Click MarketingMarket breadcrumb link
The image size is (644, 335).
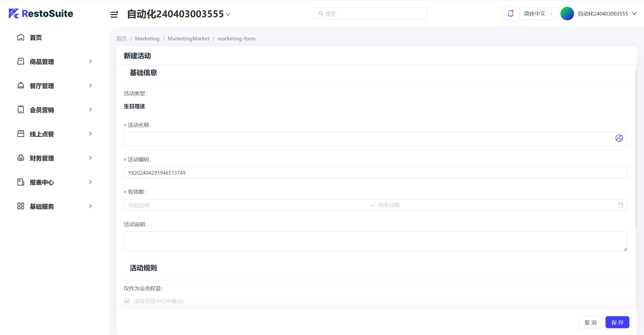pos(188,39)
